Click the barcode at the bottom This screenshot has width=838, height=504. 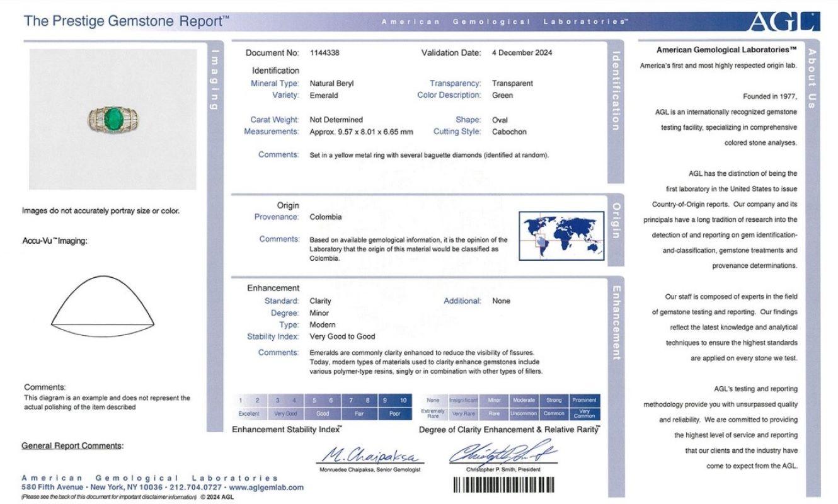[x=503, y=484]
